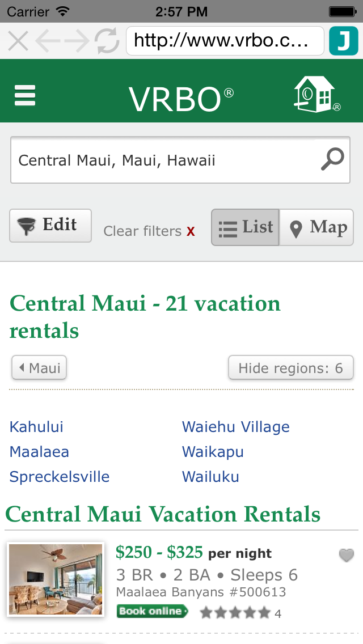Screen dimensions: 363x644
Task: Collapse regions with Hide regions: 6
Action: coord(290,367)
